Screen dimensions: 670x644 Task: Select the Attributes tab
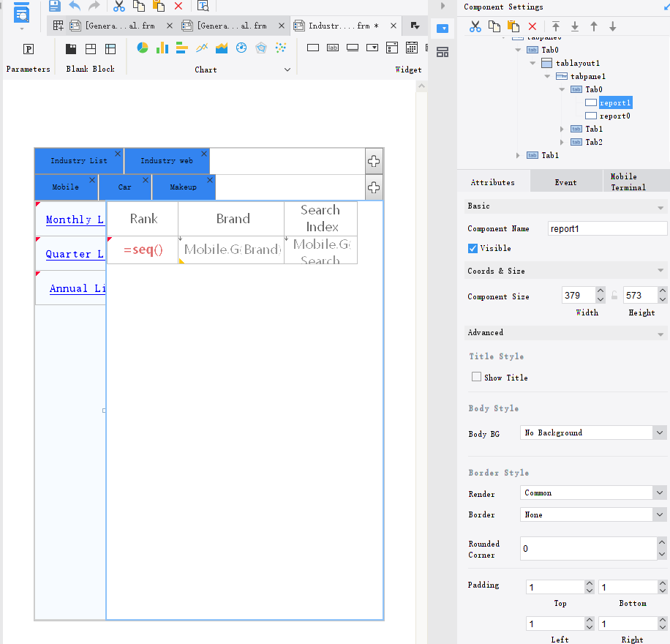point(493,182)
